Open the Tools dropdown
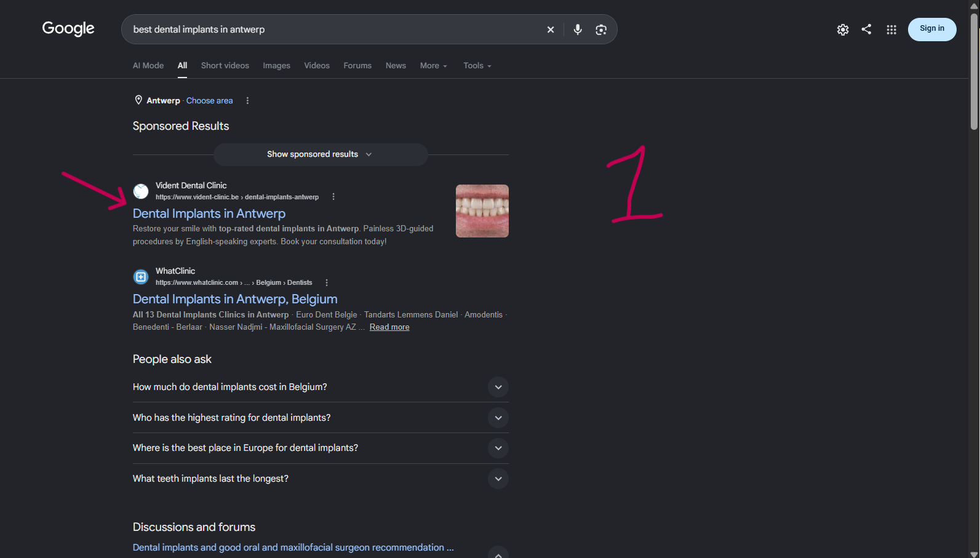This screenshot has width=980, height=558. (x=477, y=66)
